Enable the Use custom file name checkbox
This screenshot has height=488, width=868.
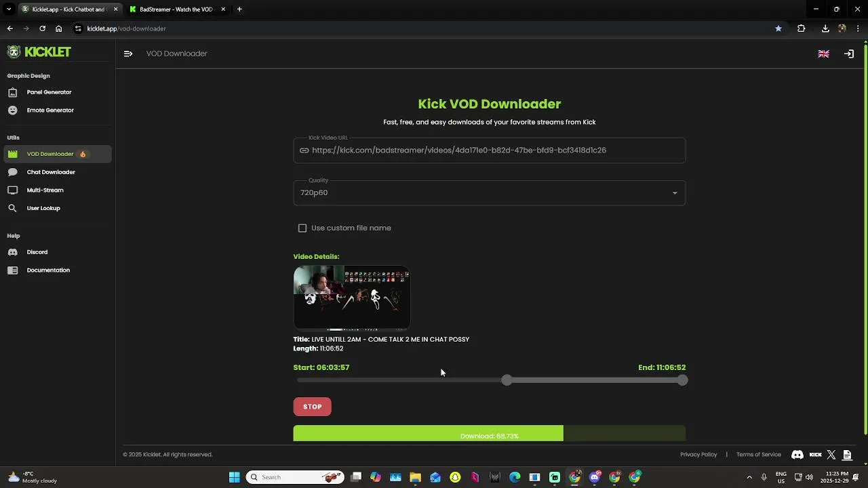[302, 228]
